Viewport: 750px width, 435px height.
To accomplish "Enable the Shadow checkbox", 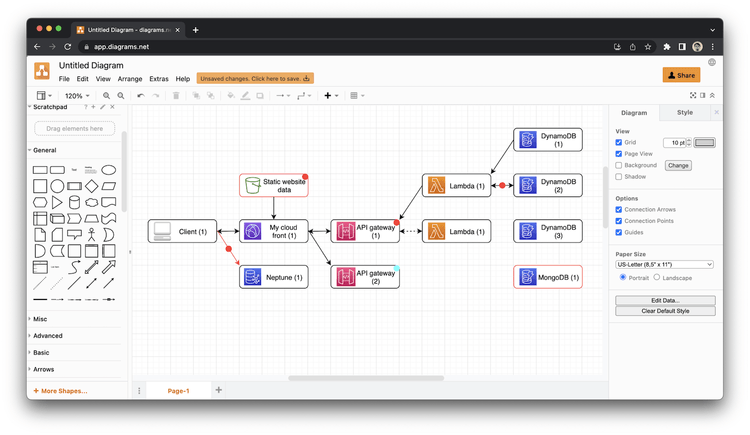I will point(618,177).
